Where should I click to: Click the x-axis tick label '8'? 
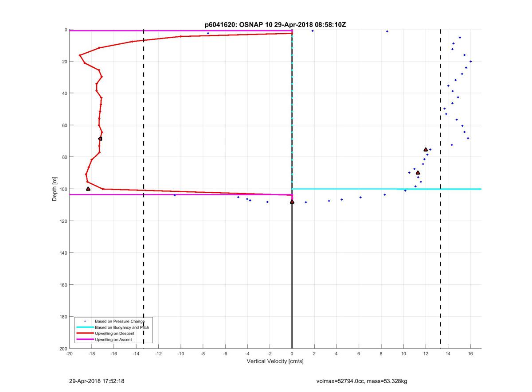(x=381, y=354)
